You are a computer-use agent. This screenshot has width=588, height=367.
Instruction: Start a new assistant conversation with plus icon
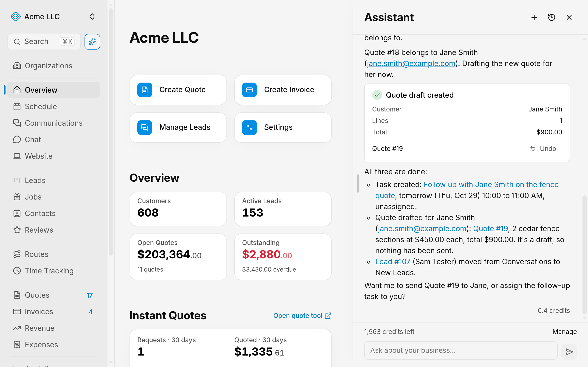coord(534,17)
